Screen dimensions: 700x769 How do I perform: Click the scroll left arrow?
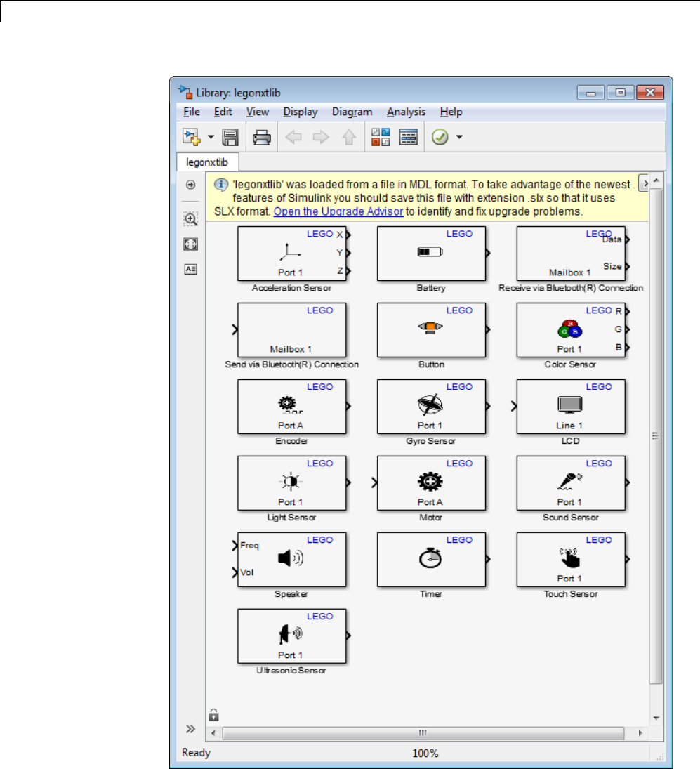[213, 733]
